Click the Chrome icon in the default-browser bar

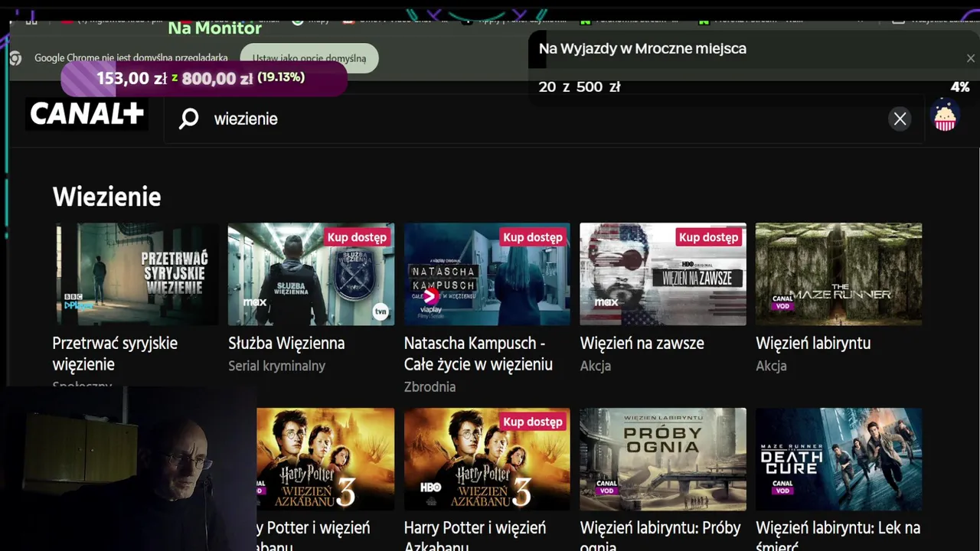point(15,58)
